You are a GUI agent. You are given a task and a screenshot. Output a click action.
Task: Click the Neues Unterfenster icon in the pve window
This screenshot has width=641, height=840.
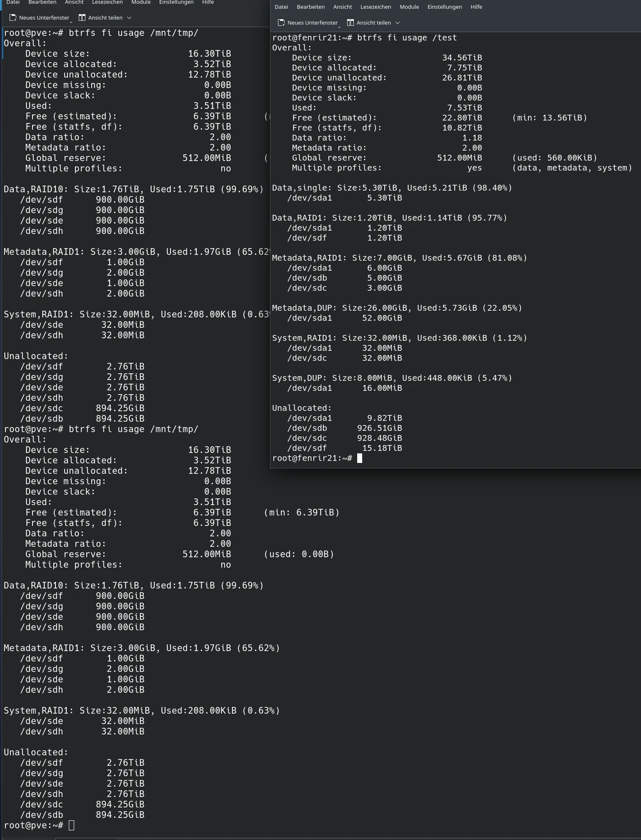tap(13, 18)
